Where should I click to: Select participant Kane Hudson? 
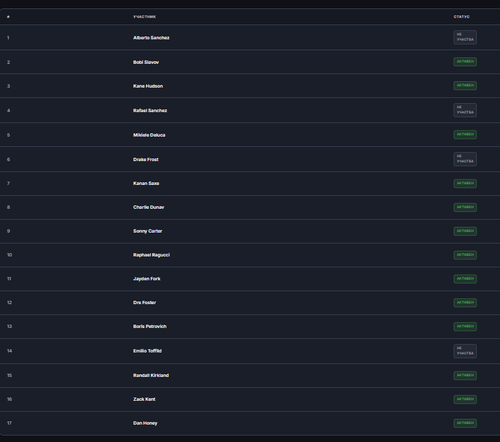tap(148, 86)
